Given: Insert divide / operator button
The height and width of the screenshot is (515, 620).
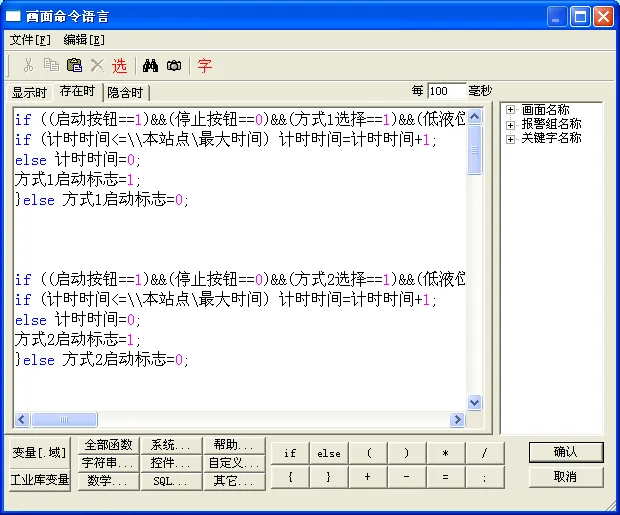Looking at the screenshot, I should coord(485,453).
